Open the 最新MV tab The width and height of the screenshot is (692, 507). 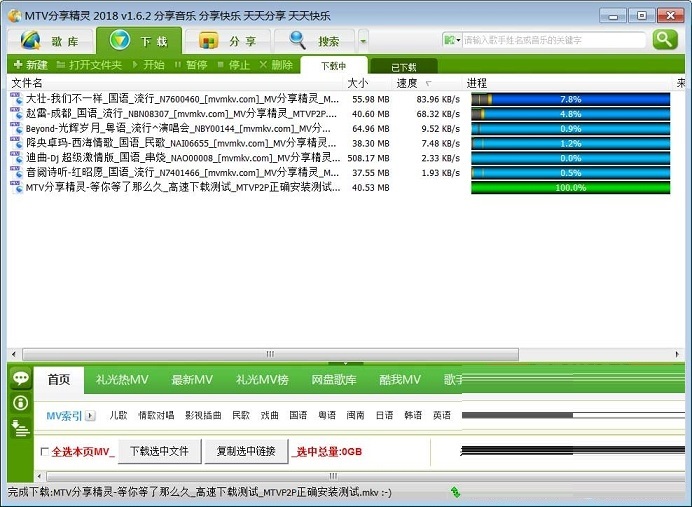pyautogui.click(x=192, y=379)
